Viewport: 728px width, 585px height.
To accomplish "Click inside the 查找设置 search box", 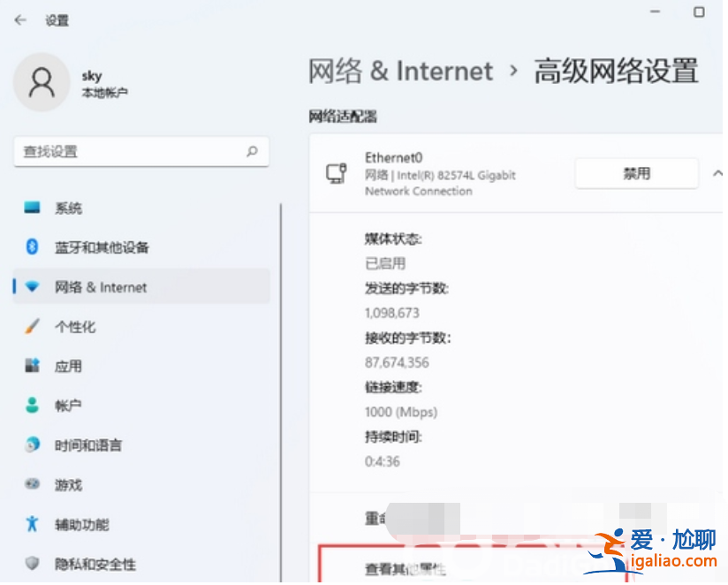I will 141,151.
